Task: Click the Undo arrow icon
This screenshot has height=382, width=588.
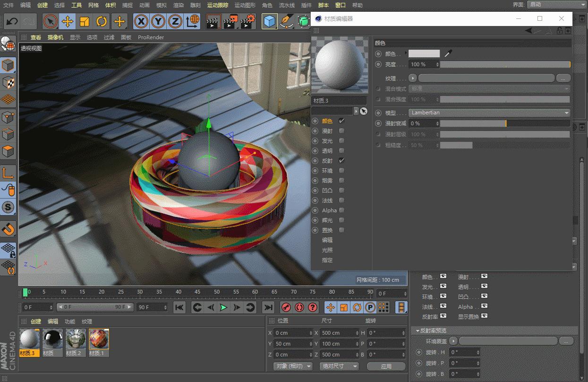Action: click(x=12, y=22)
